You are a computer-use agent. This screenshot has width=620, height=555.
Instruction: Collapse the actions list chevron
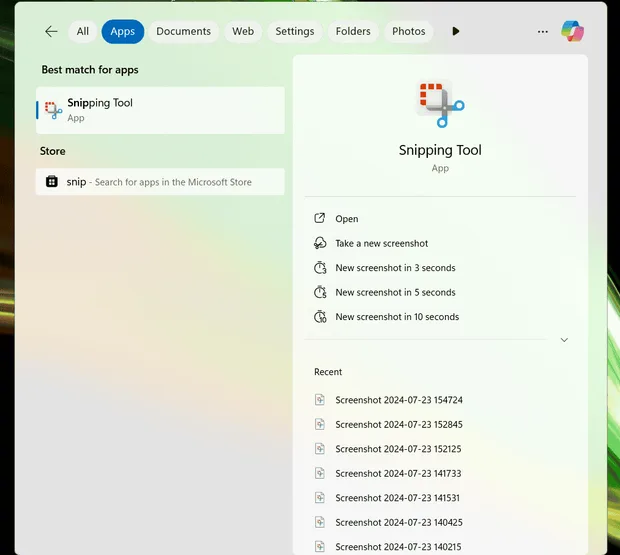click(x=564, y=340)
